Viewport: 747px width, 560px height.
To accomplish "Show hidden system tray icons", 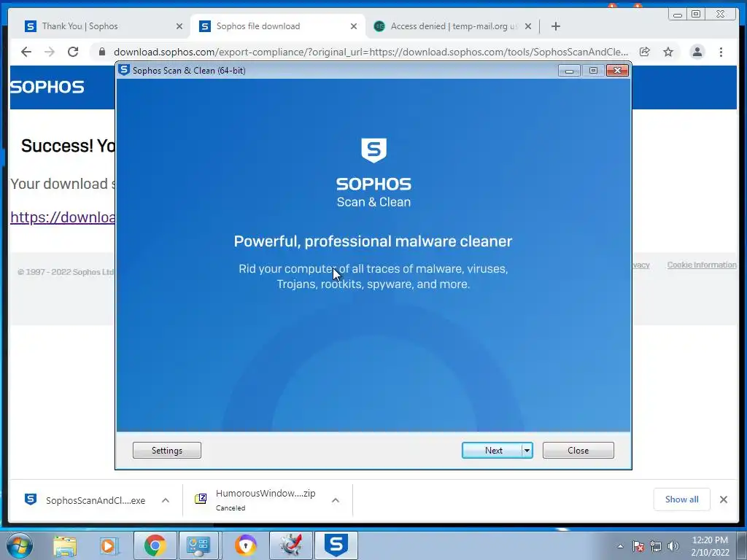I will click(x=620, y=546).
